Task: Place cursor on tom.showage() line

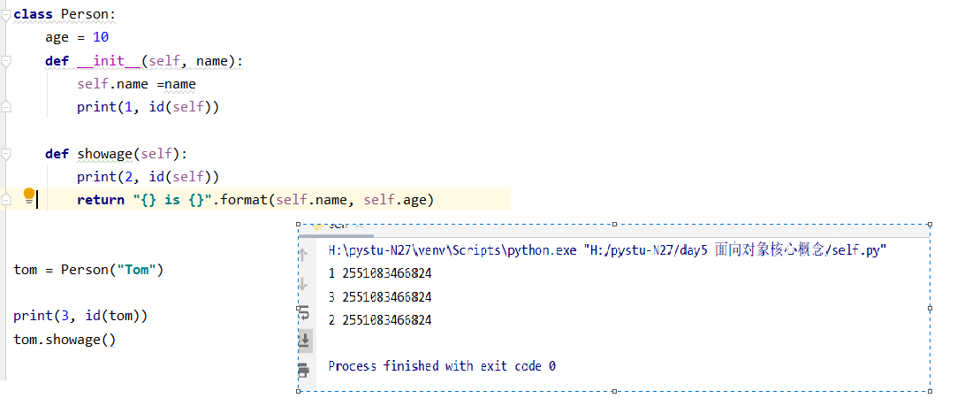Action: (65, 339)
